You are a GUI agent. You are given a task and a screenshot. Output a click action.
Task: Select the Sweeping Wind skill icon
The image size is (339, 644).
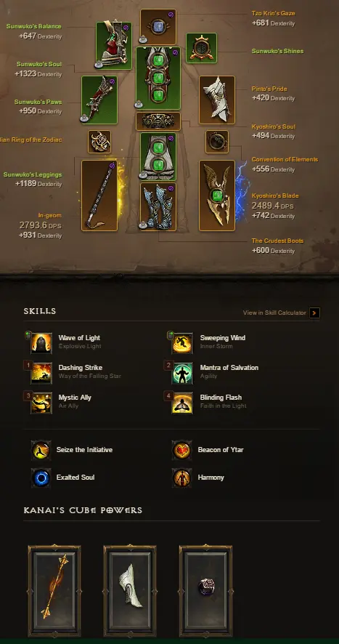coord(183,343)
